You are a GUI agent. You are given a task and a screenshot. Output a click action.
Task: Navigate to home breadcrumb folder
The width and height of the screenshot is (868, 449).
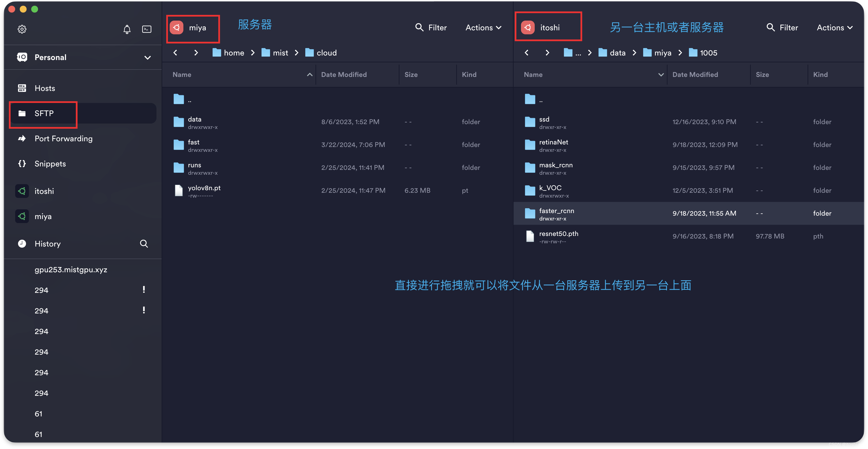tap(229, 53)
